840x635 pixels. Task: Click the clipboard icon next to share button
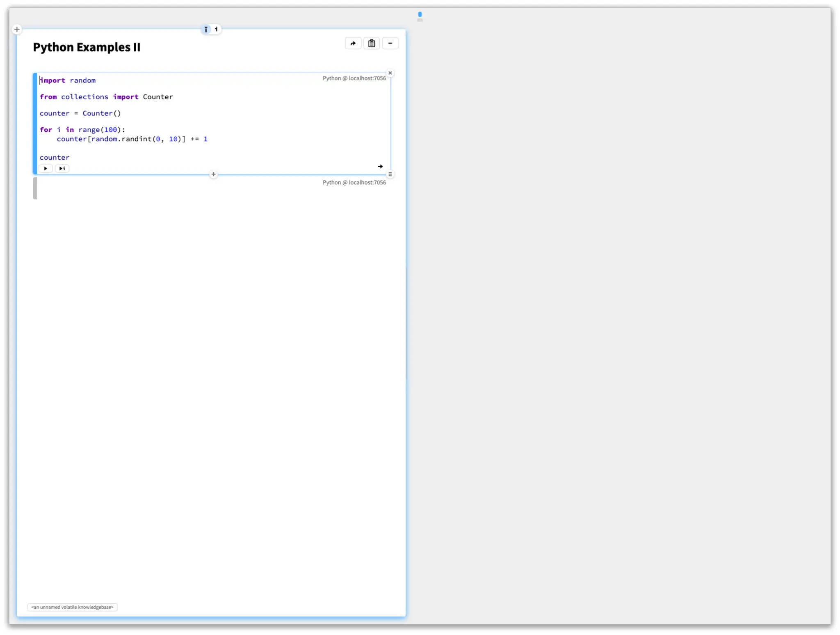tap(371, 44)
